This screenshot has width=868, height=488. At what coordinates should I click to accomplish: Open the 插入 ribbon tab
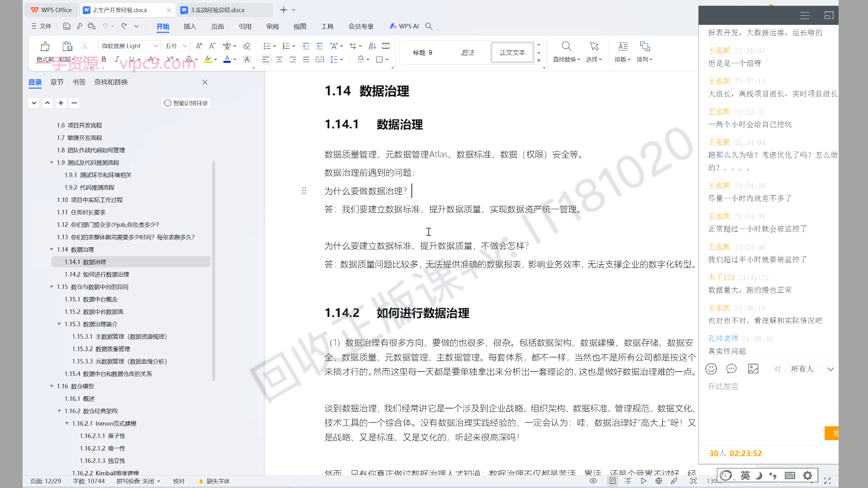[x=190, y=27]
